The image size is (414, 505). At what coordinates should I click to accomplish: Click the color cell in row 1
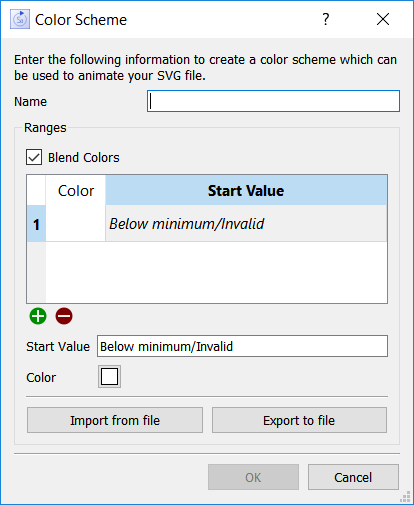(76, 223)
